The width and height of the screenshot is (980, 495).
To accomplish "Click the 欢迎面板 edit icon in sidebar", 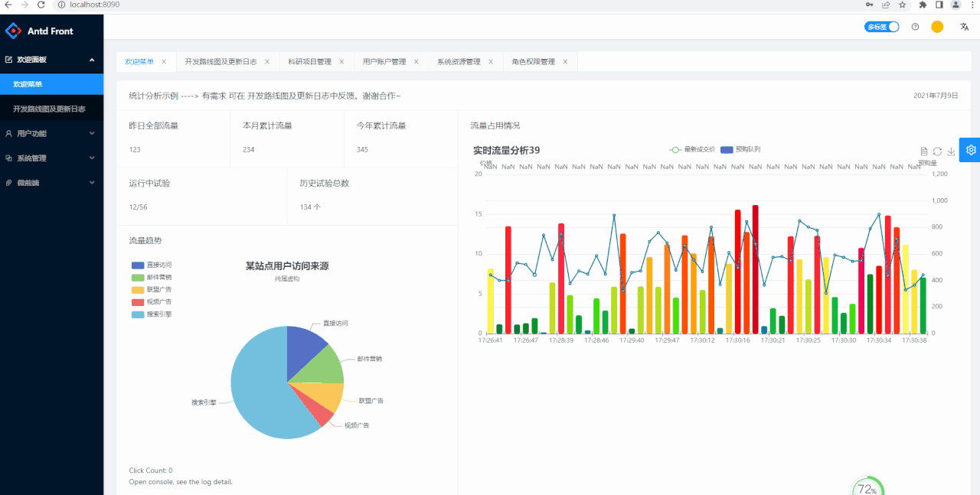I will (9, 60).
